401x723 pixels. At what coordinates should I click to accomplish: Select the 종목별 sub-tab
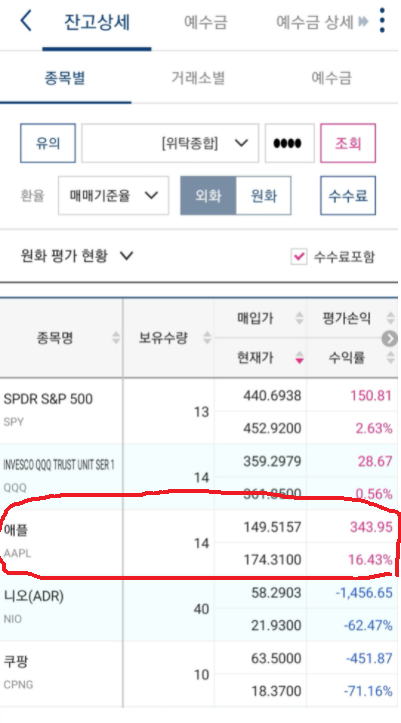coord(65,78)
